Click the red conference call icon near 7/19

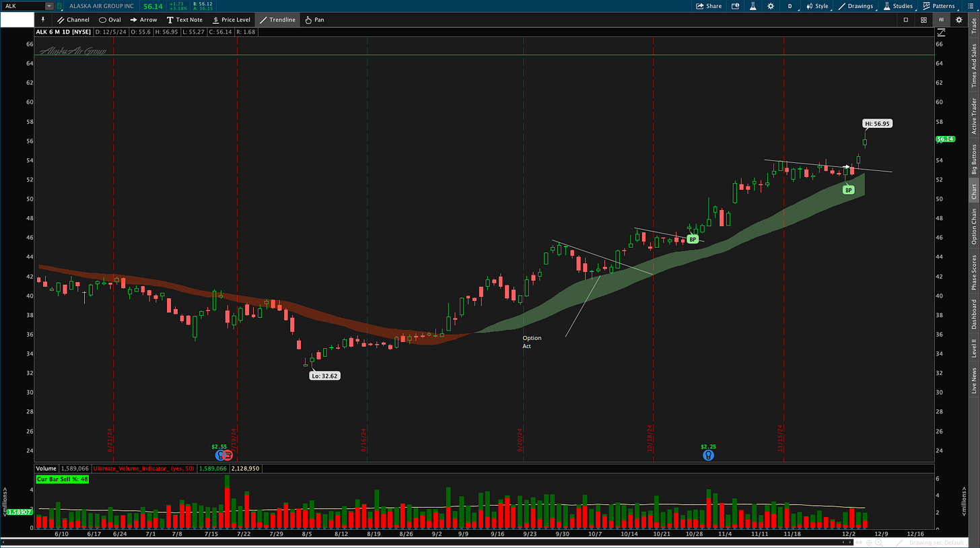coord(228,455)
